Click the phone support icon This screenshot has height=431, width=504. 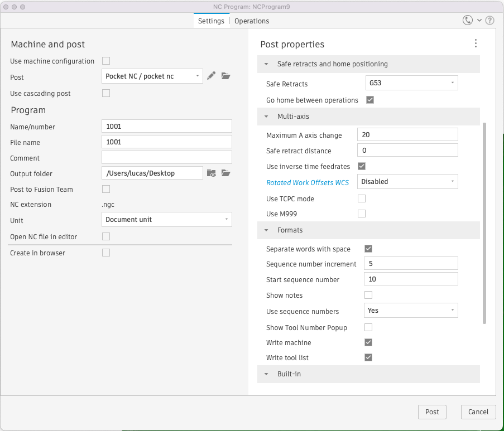click(468, 21)
